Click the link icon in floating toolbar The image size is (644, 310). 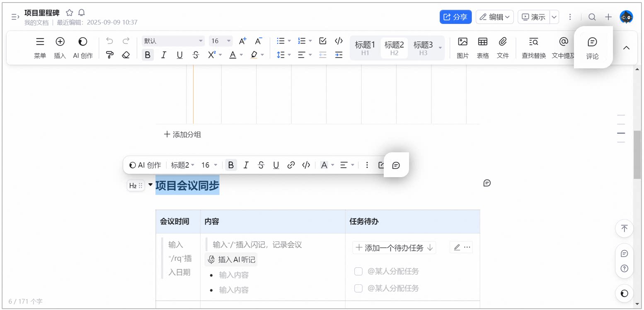click(291, 165)
